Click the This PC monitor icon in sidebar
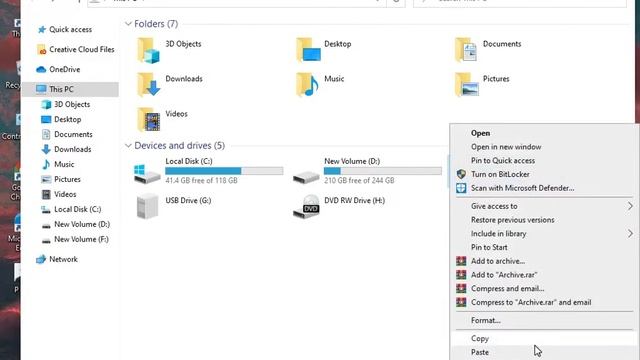Image resolution: width=640 pixels, height=360 pixels. [x=41, y=89]
